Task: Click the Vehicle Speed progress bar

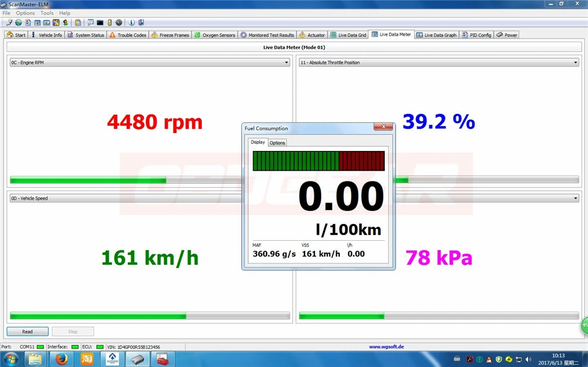Action: click(150, 316)
